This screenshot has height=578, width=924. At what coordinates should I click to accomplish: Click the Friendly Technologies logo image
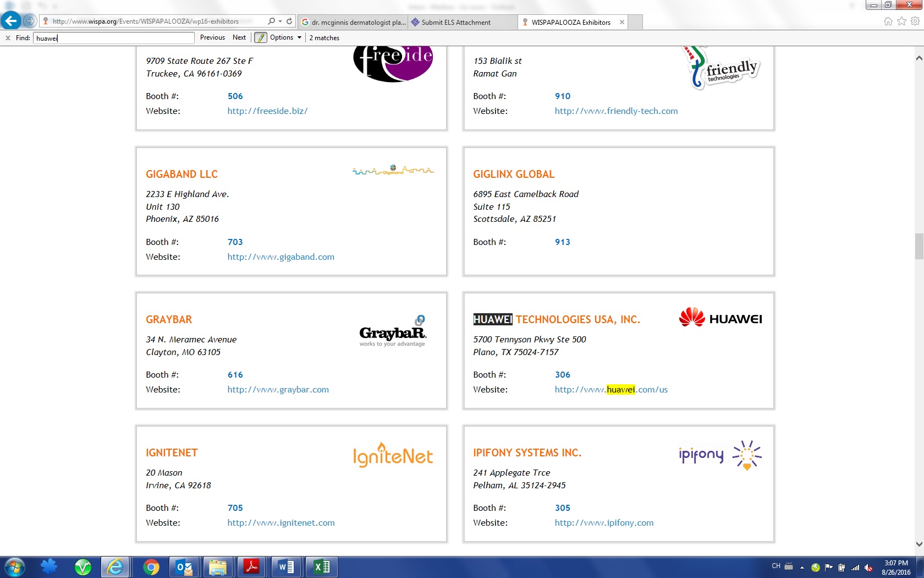click(721, 68)
